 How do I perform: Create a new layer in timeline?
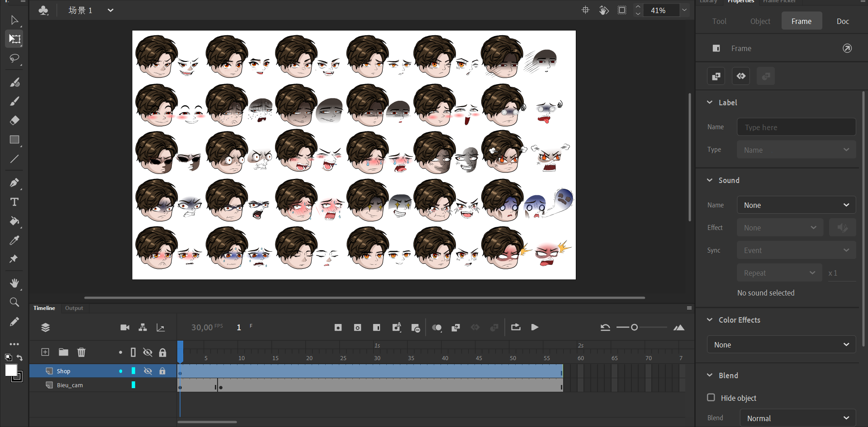[45, 352]
